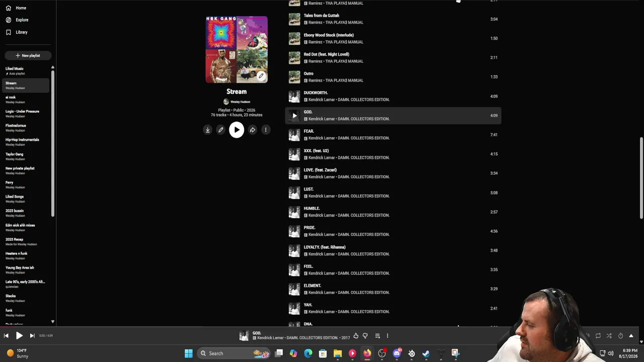Screen dimensions: 644x362
Task: Seek along the song progress bar
Action: (322, 327)
